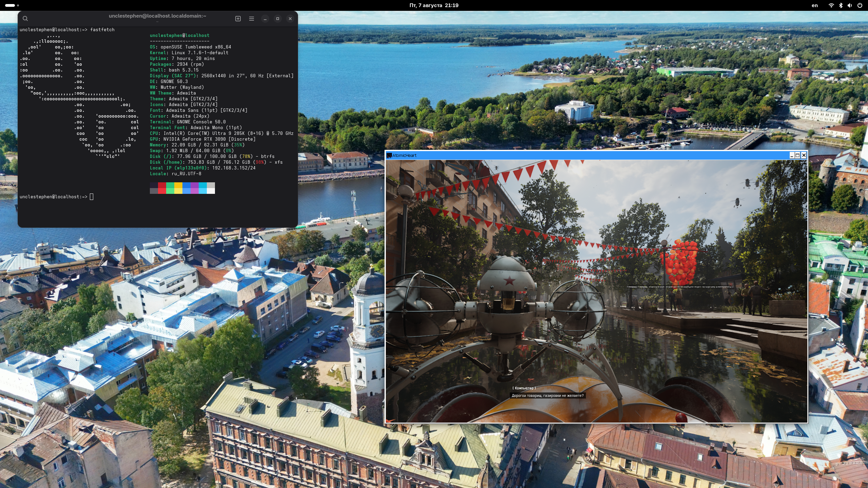Click the 'Terminal Font: Adwaita Mono (11pt)' line
The height and width of the screenshot is (488, 868).
pos(196,128)
